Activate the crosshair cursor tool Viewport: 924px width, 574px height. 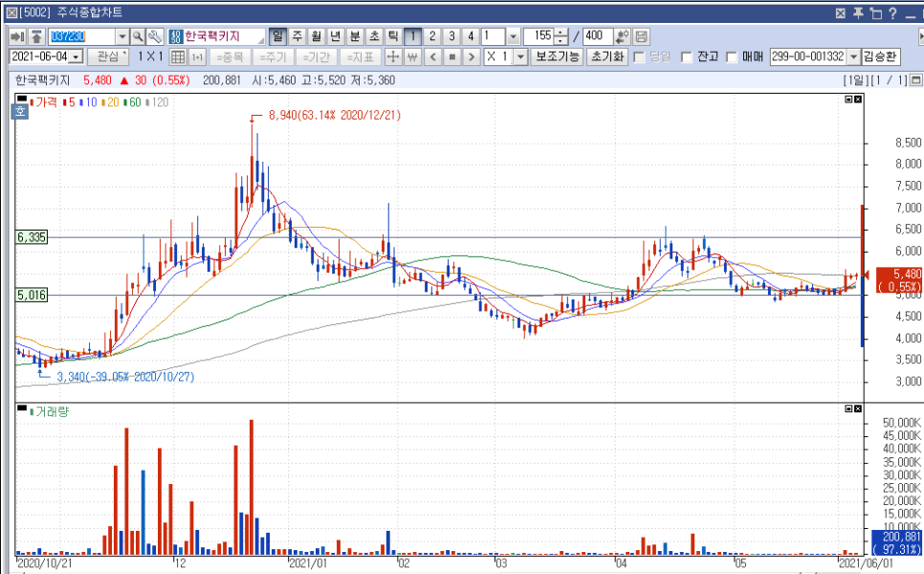[393, 57]
